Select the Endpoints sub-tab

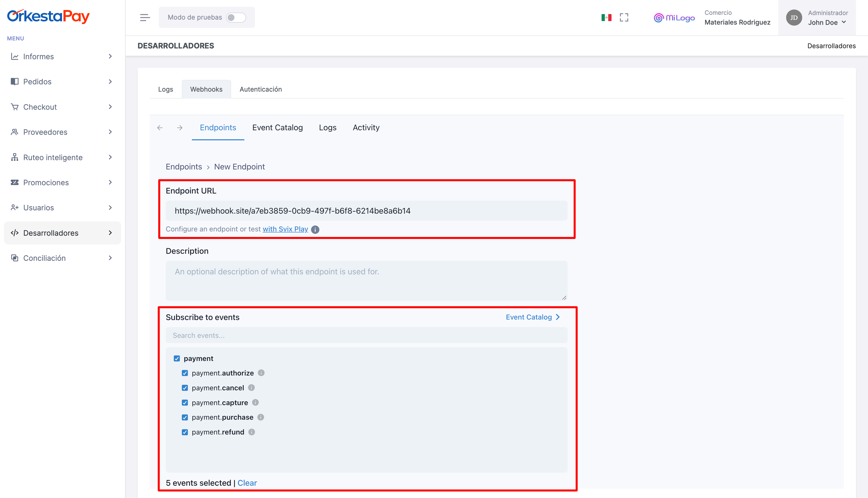point(218,128)
